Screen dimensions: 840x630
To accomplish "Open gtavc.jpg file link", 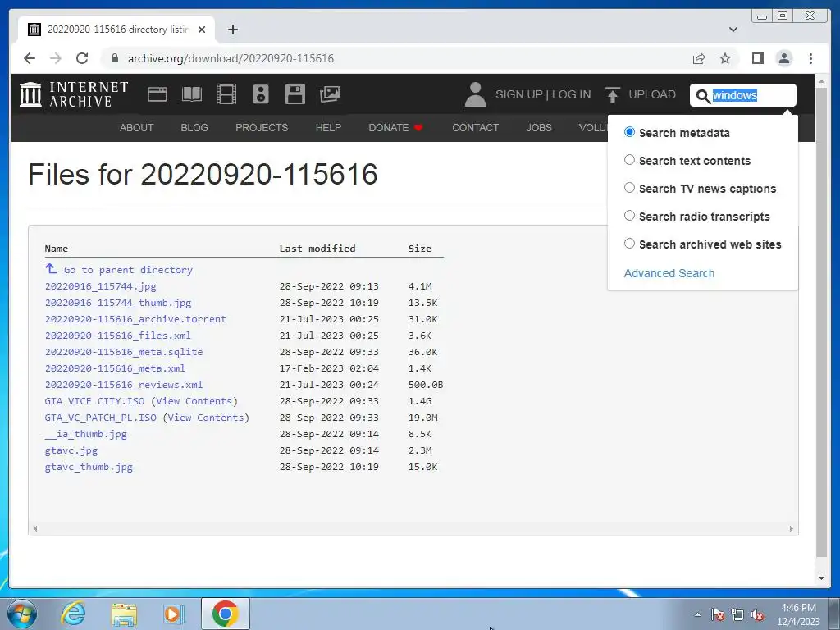I will 71,450.
